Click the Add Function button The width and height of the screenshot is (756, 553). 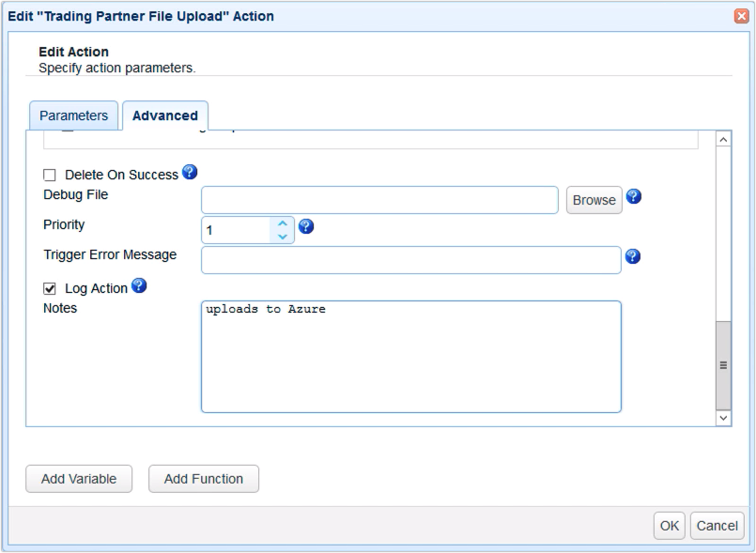coord(204,479)
